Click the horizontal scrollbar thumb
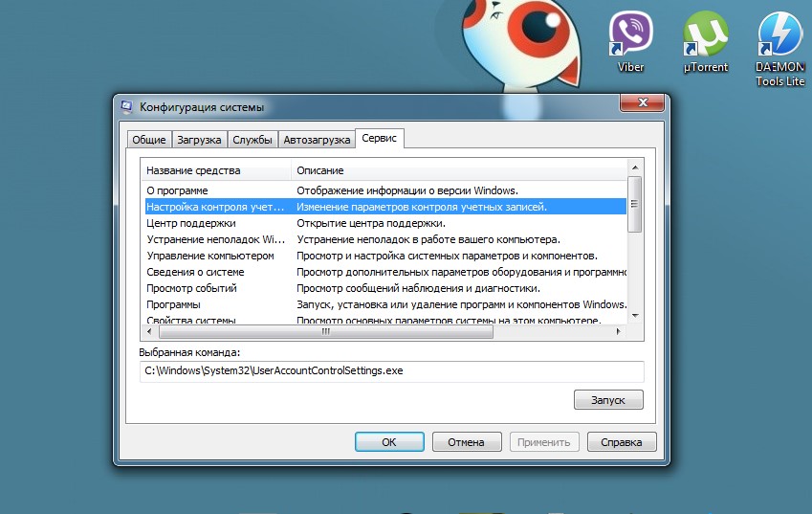This screenshot has height=514, width=812. pos(326,331)
